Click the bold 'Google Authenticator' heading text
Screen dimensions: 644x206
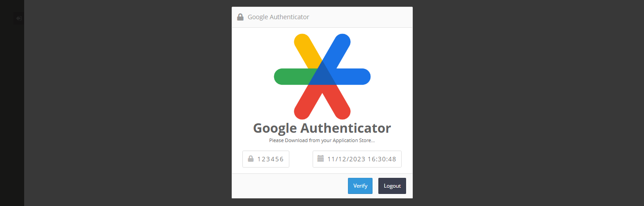click(x=322, y=128)
